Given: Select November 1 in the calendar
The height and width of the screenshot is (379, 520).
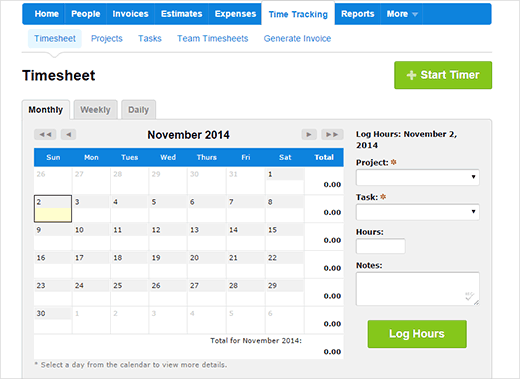Looking at the screenshot, I should (x=285, y=181).
